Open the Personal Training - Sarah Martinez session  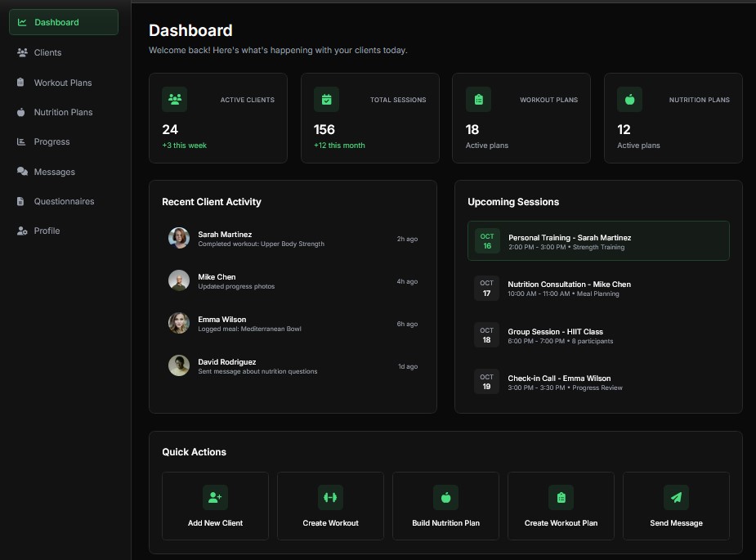(598, 241)
